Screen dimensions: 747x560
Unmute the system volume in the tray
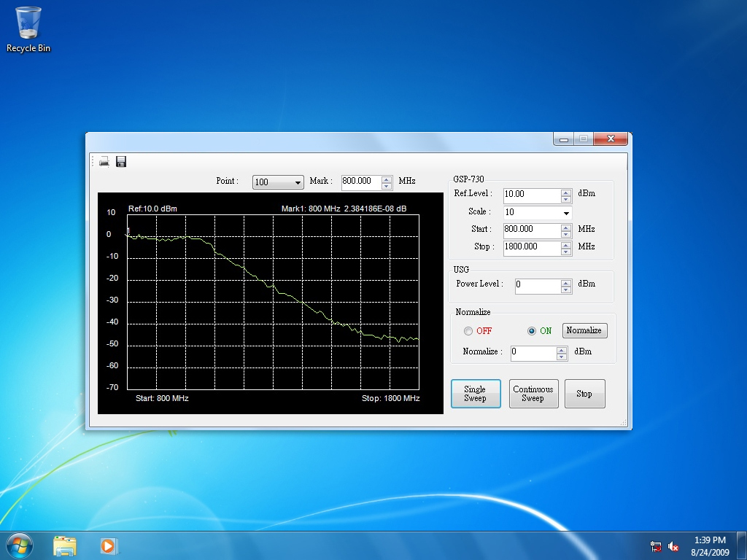pos(673,545)
